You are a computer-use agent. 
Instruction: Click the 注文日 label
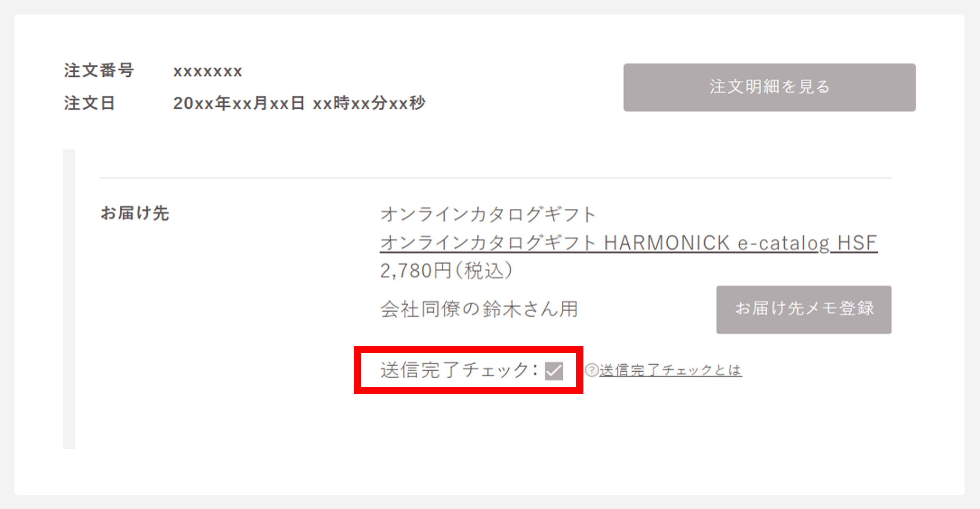coord(89,103)
